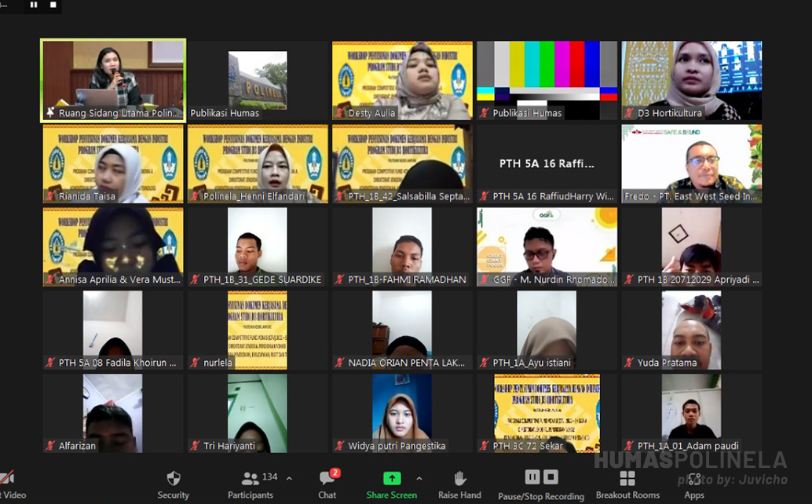Raise your hand in the meeting

[x=459, y=479]
